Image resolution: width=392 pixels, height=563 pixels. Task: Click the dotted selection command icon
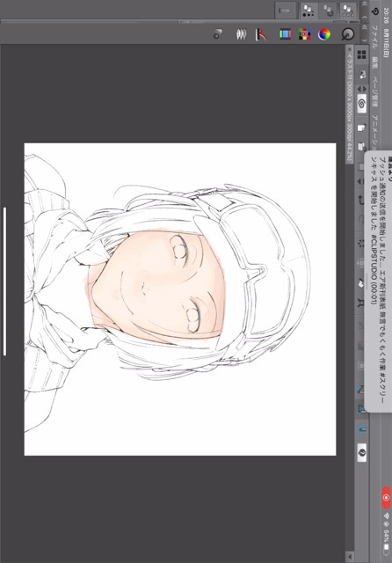click(x=360, y=244)
